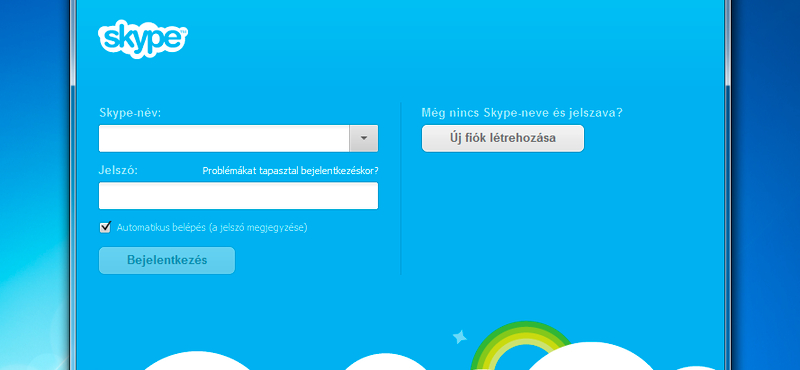The image size is (800, 370).
Task: Focus the Skype-név input field
Action: [x=224, y=138]
